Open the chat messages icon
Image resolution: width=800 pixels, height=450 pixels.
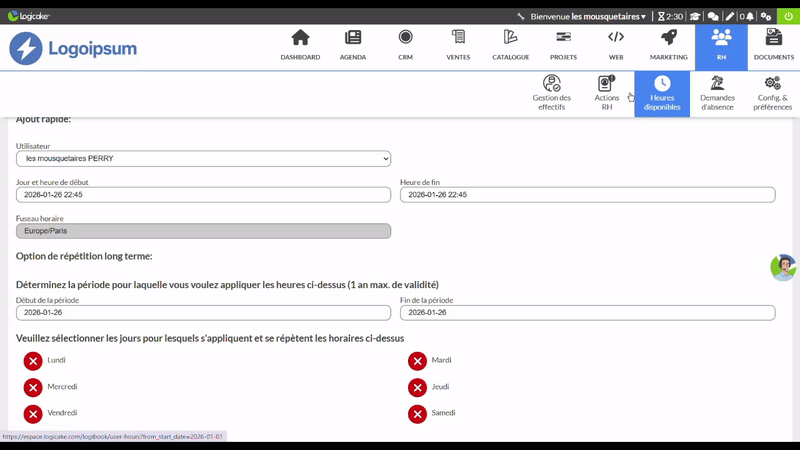(712, 17)
